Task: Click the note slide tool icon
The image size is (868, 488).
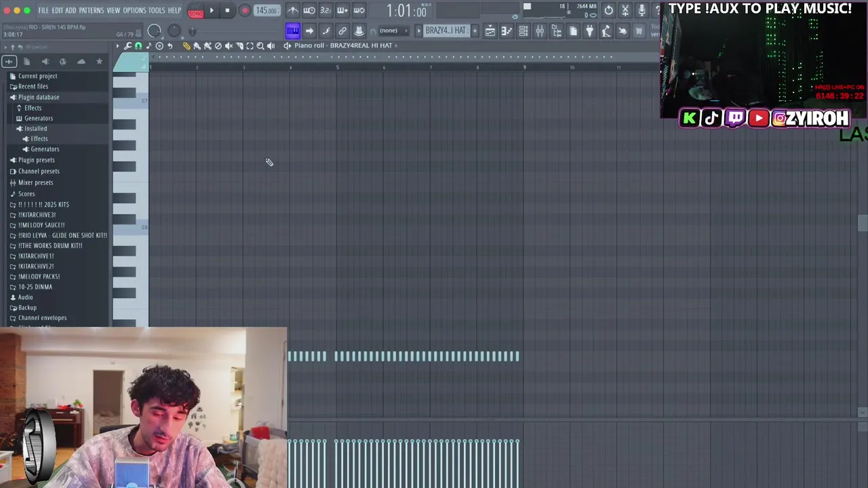Action: tap(325, 30)
